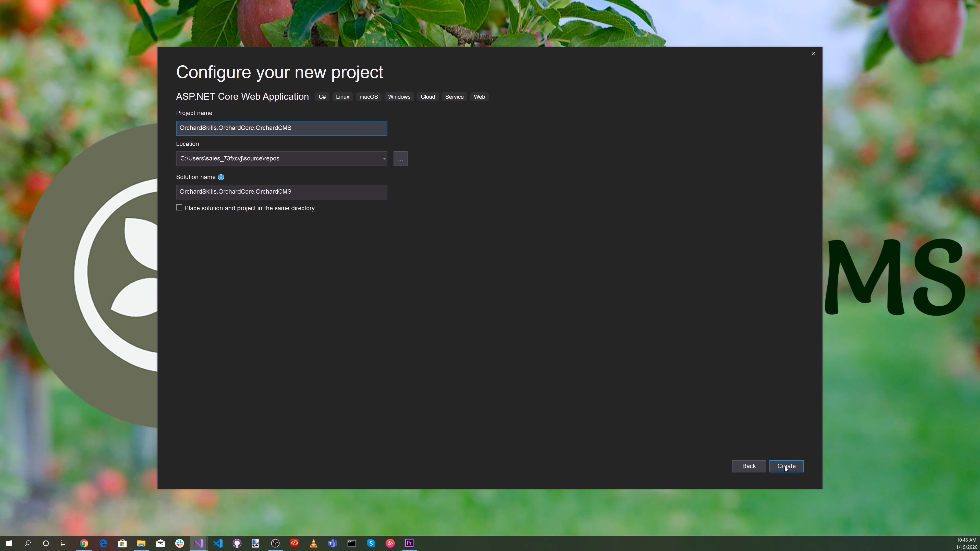Image resolution: width=980 pixels, height=551 pixels.
Task: Click the macOS tag label
Action: point(369,97)
